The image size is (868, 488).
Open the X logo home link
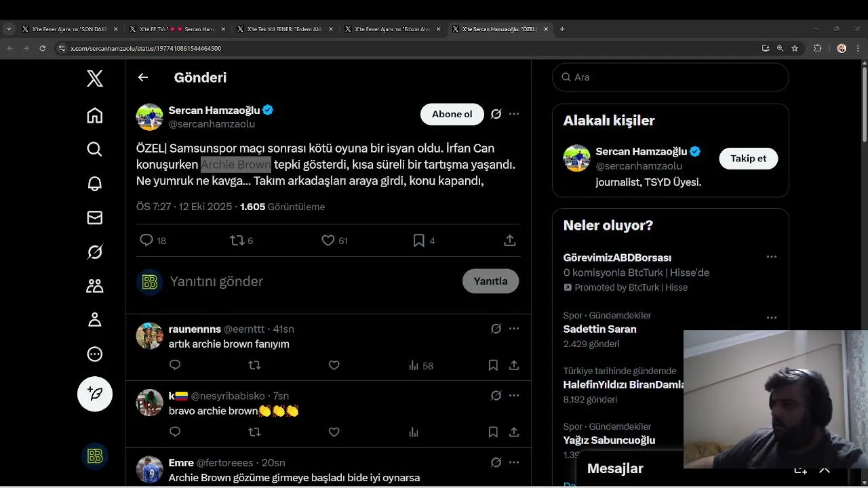95,78
